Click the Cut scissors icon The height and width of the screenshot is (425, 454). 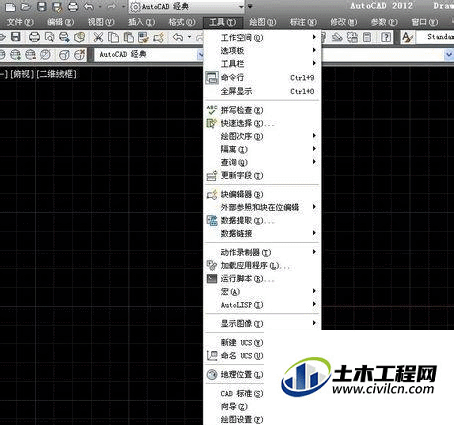98,37
